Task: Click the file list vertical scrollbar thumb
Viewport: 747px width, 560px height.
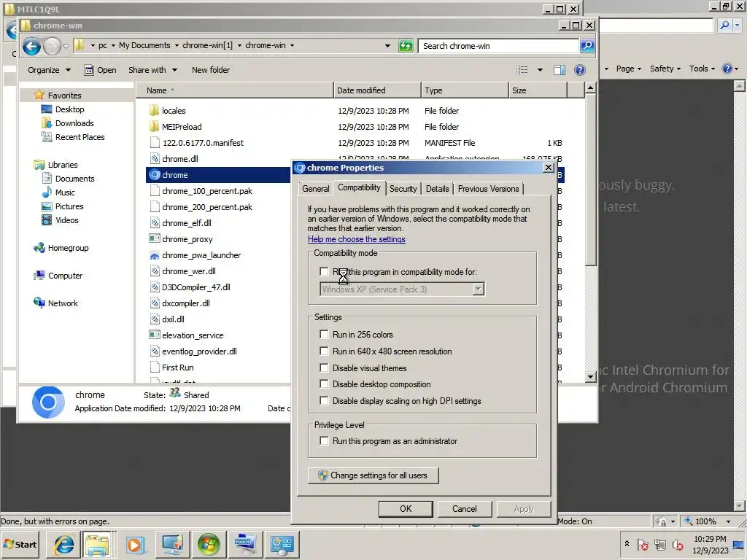Action: pos(590,180)
